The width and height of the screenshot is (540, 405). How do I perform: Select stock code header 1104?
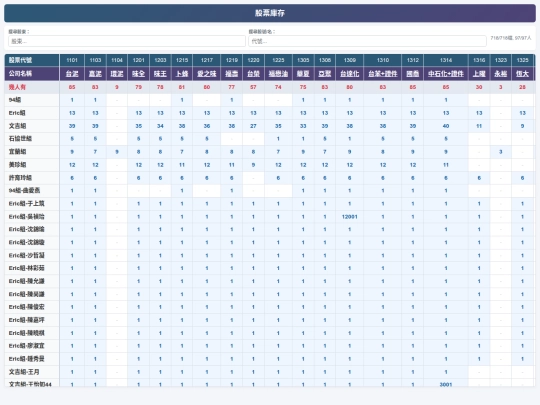click(117, 60)
